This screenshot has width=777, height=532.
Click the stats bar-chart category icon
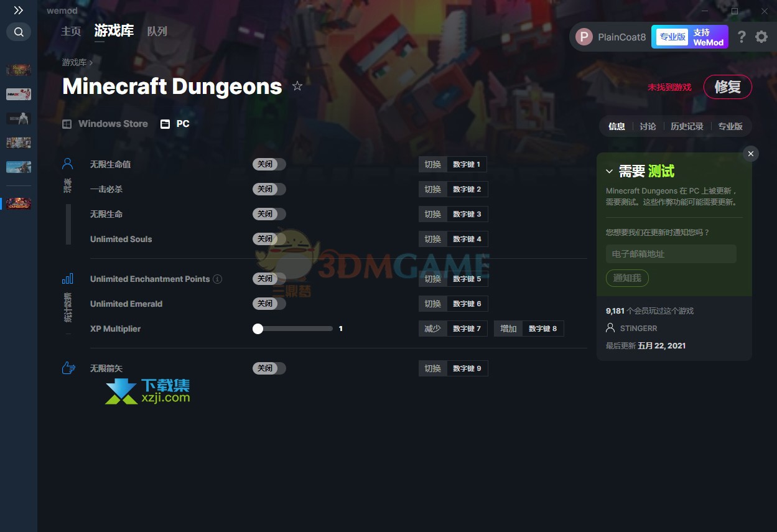click(68, 279)
